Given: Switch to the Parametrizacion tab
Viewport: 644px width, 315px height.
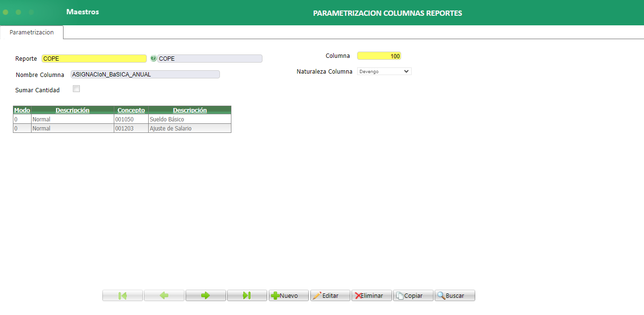Looking at the screenshot, I should tap(32, 33).
